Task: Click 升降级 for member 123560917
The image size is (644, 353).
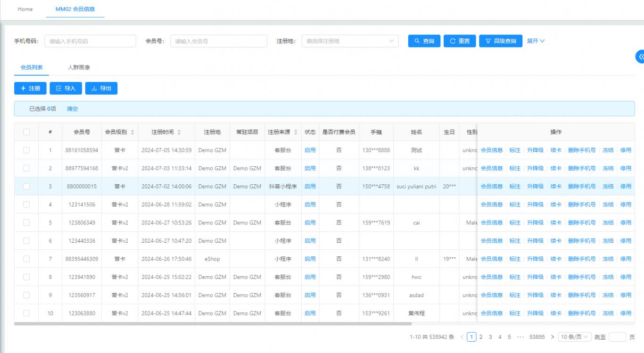Action: click(536, 295)
